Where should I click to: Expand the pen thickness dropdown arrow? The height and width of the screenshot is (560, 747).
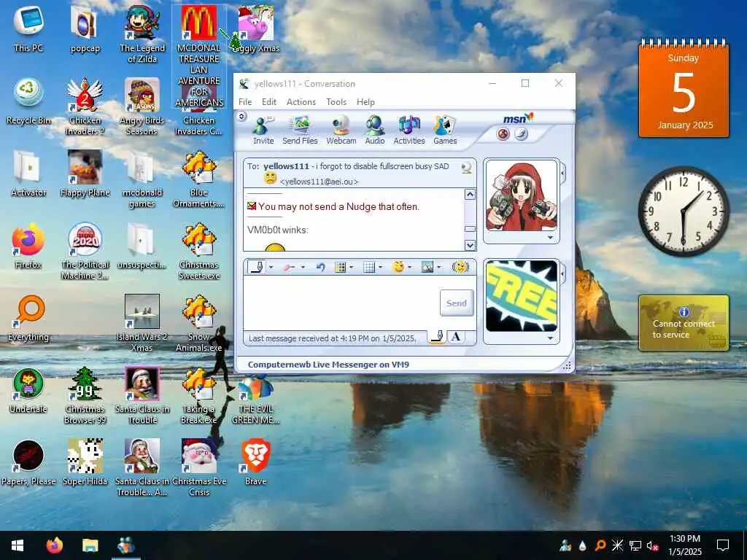pos(271,268)
